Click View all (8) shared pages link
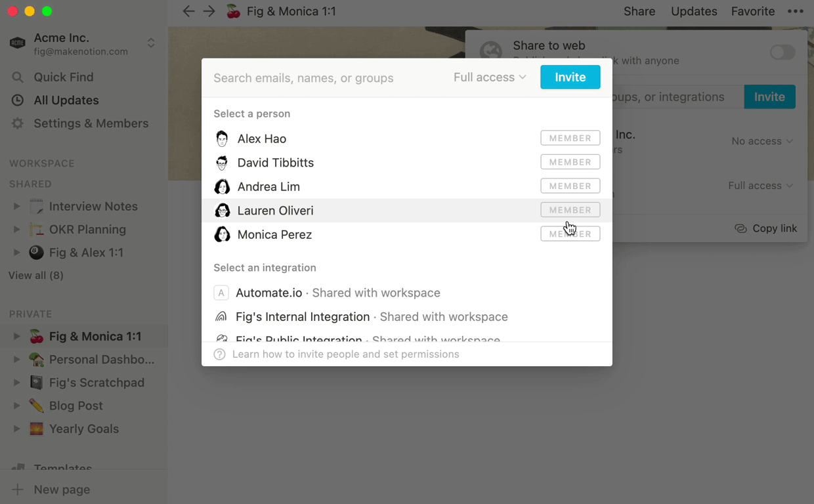Image resolution: width=814 pixels, height=504 pixels. [x=36, y=276]
